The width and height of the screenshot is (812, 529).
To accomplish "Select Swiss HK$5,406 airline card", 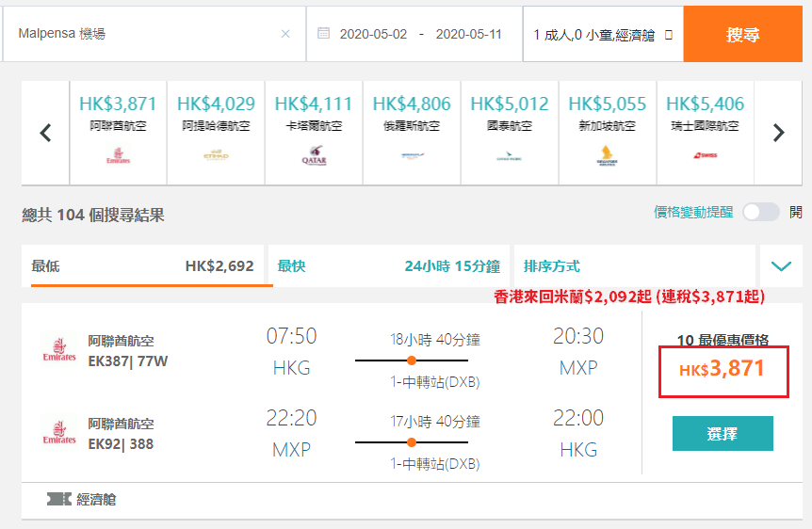I will pos(706,133).
